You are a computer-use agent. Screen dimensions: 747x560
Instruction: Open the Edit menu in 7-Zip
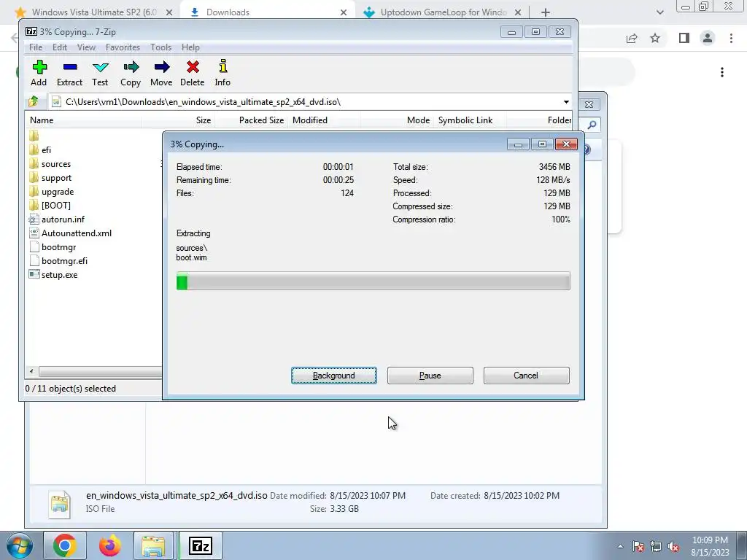click(x=60, y=47)
